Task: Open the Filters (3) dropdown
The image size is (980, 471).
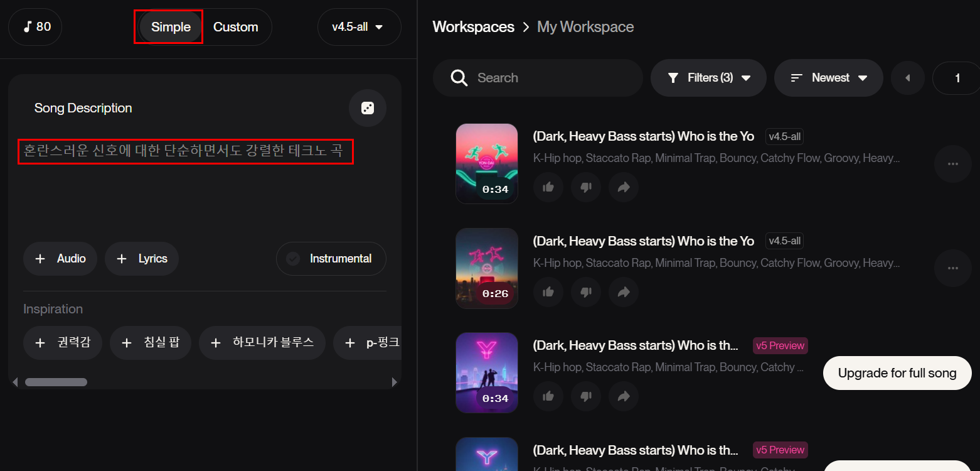Action: click(708, 78)
